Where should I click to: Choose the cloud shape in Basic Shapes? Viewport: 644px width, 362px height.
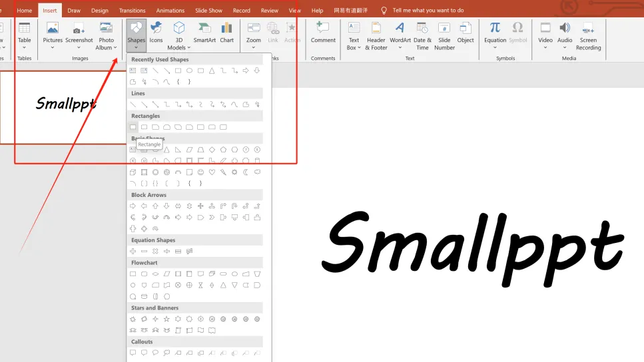point(257,172)
